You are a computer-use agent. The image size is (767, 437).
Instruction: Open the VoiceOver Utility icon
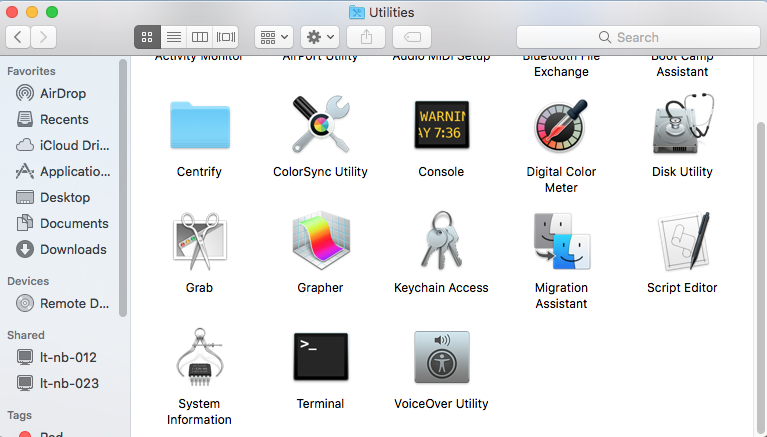click(441, 357)
